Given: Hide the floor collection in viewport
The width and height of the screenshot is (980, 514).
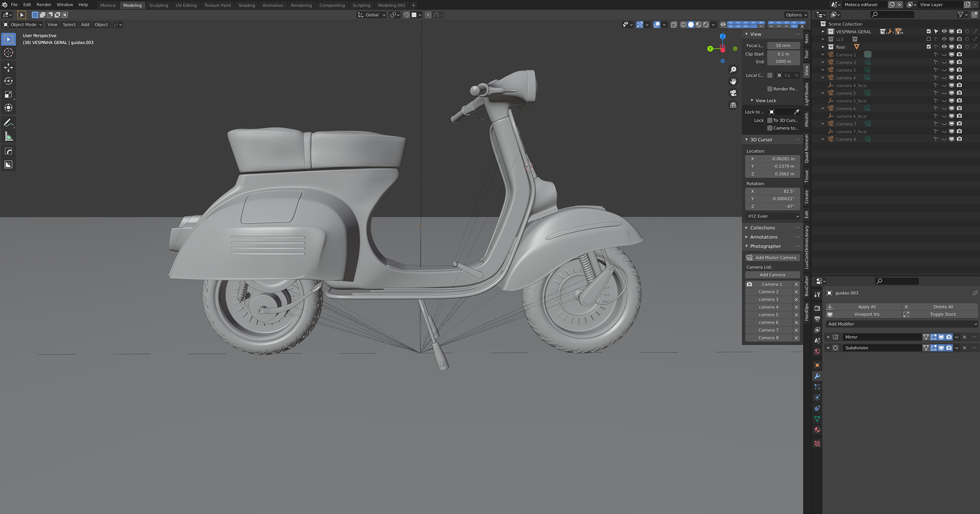Looking at the screenshot, I should [x=944, y=47].
